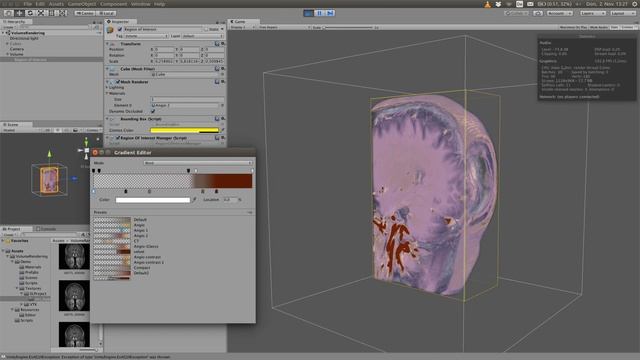Adjust the Game view Scale slider
Image resolution: width=640 pixels, height=360 pixels.
click(x=349, y=27)
